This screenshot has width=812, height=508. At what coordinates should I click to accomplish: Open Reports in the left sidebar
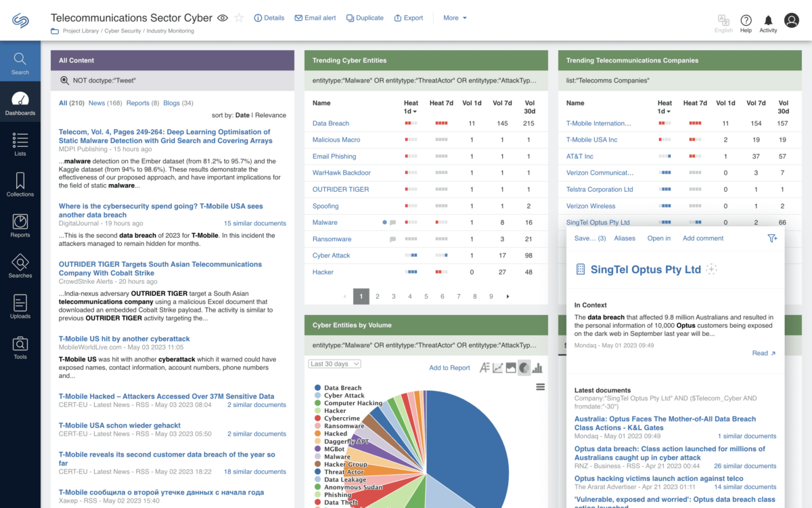pyautogui.click(x=20, y=226)
